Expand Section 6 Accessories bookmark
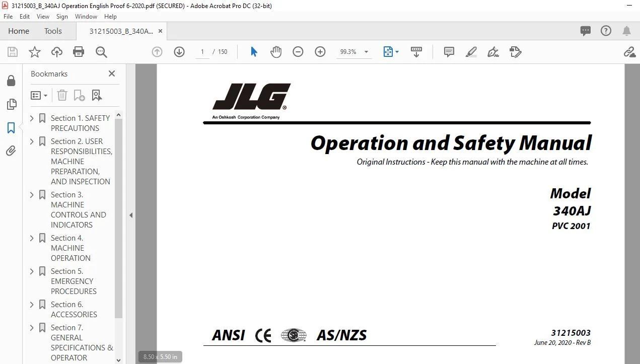 point(32,305)
